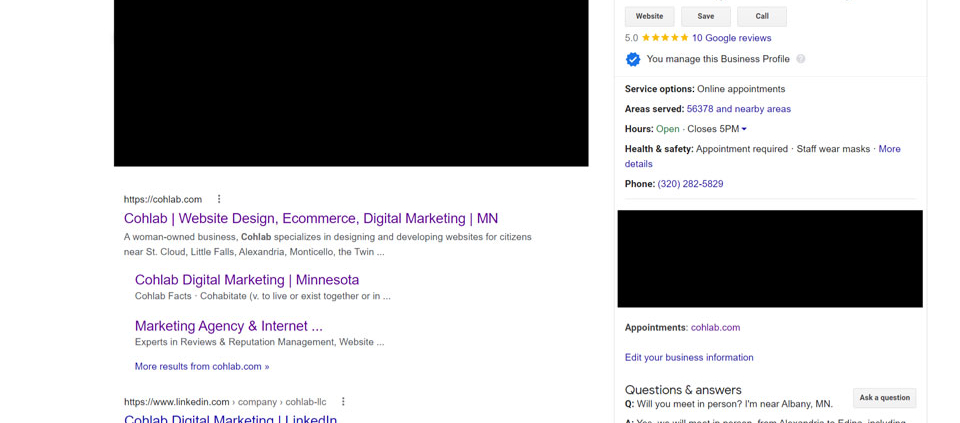Click More results from cohlab.com
The height and width of the screenshot is (423, 960).
pyautogui.click(x=202, y=367)
